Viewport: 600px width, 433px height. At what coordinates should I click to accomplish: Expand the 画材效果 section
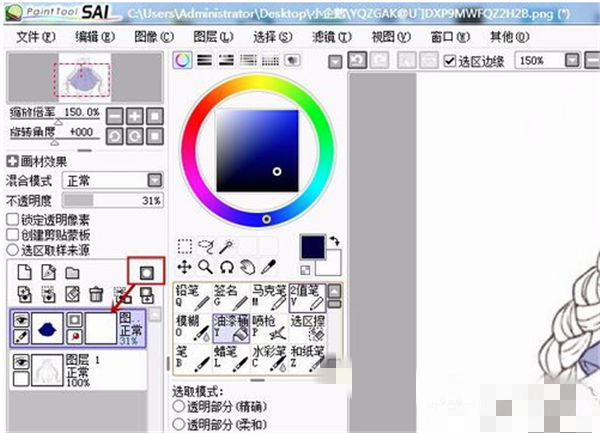click(12, 161)
